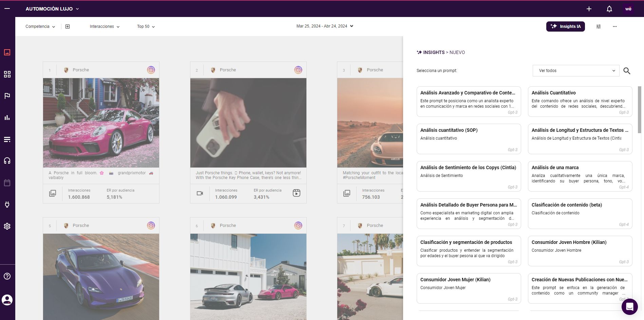Select the plug integrations icon
Screen dimensions: 644x320
[7, 204]
